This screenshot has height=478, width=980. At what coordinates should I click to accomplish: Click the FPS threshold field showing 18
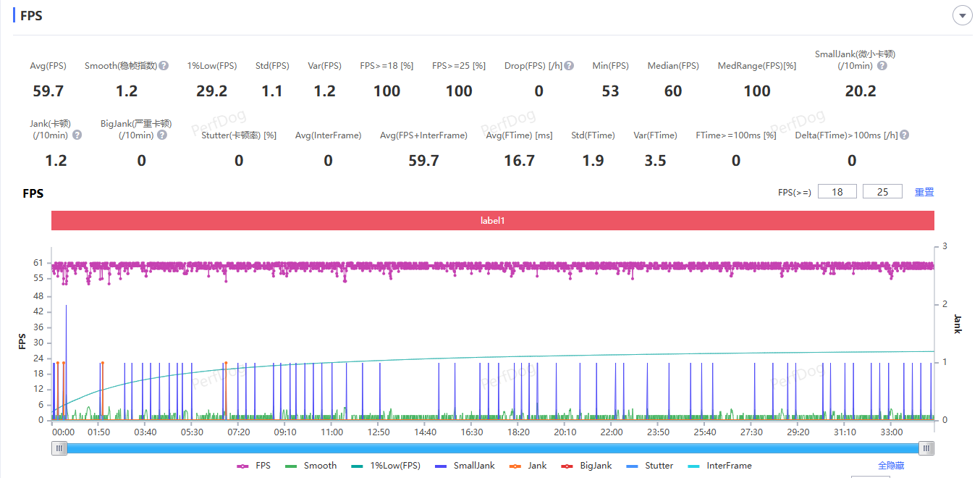coord(837,191)
